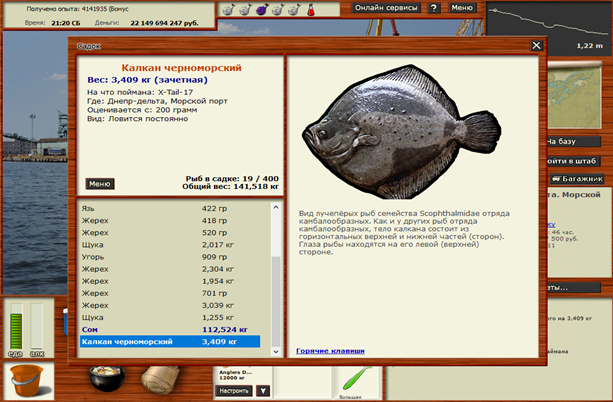Screen dimensions: 613x402
Task: Select the Угорь 909 гр row
Action: (170, 257)
